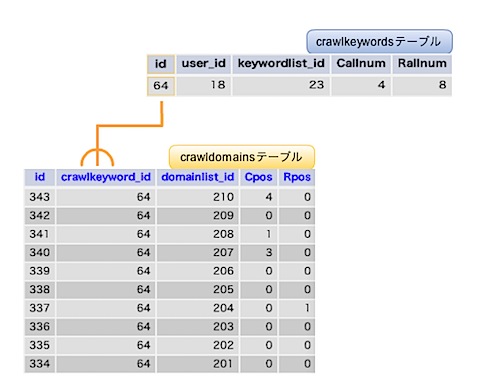The image size is (480, 390).
Task: Click domainlist_id cell 206
Action: (198, 271)
